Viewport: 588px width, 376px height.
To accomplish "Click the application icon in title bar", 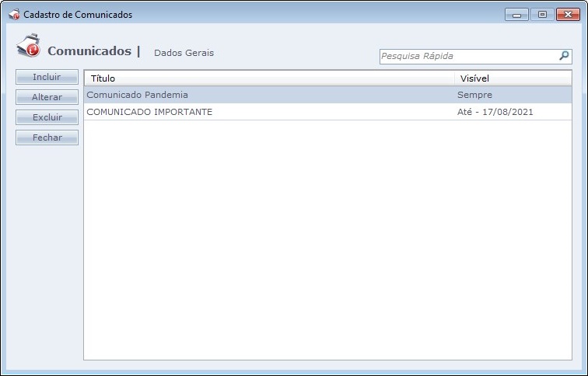I will (13, 15).
